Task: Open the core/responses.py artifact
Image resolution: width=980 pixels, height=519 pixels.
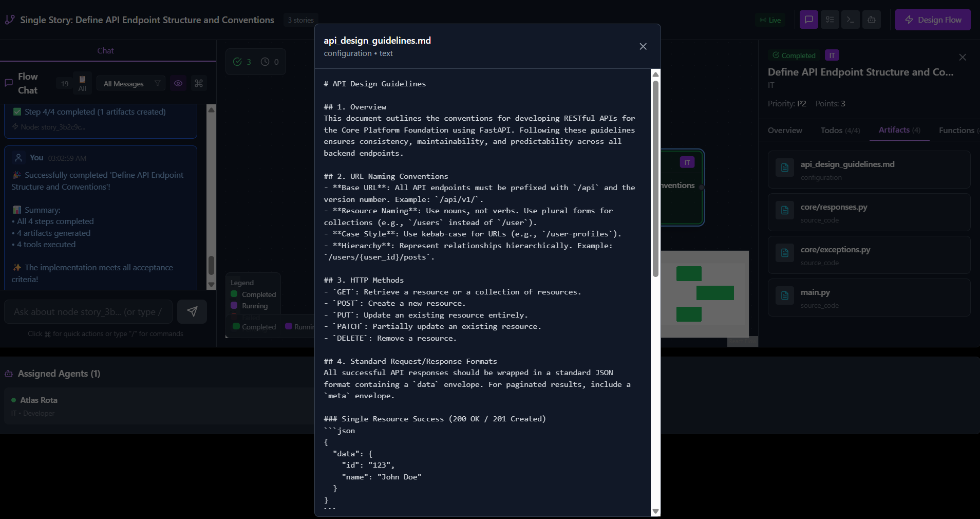Action: [869, 212]
